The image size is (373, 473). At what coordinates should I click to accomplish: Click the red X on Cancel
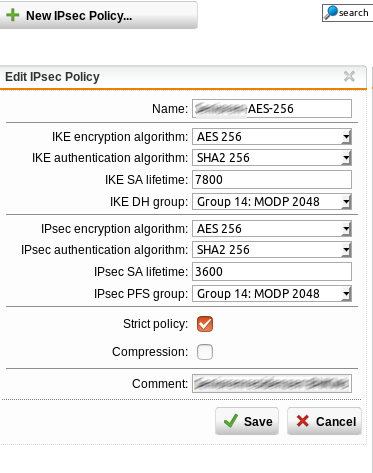click(x=303, y=421)
